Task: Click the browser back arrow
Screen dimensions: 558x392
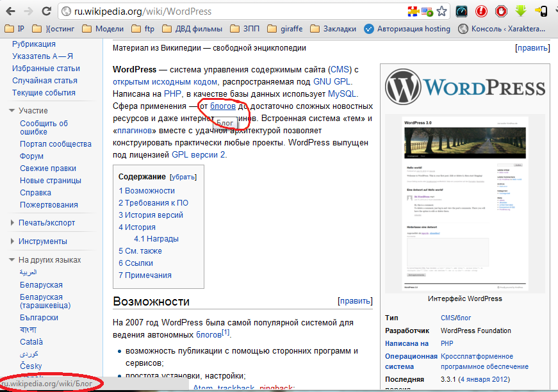Action: click(x=11, y=12)
